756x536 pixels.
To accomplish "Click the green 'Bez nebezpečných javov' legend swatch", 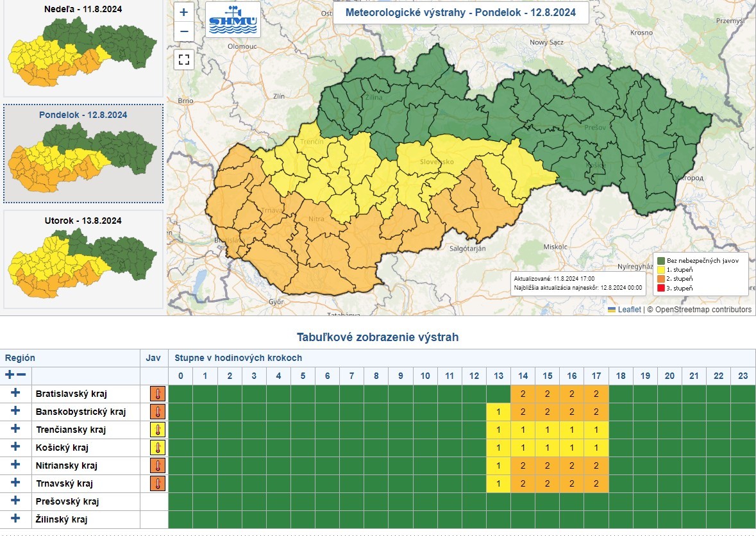I will point(661,261).
